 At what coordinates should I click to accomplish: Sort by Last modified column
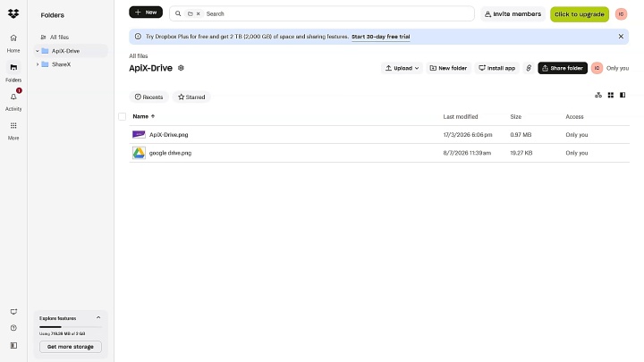461,116
